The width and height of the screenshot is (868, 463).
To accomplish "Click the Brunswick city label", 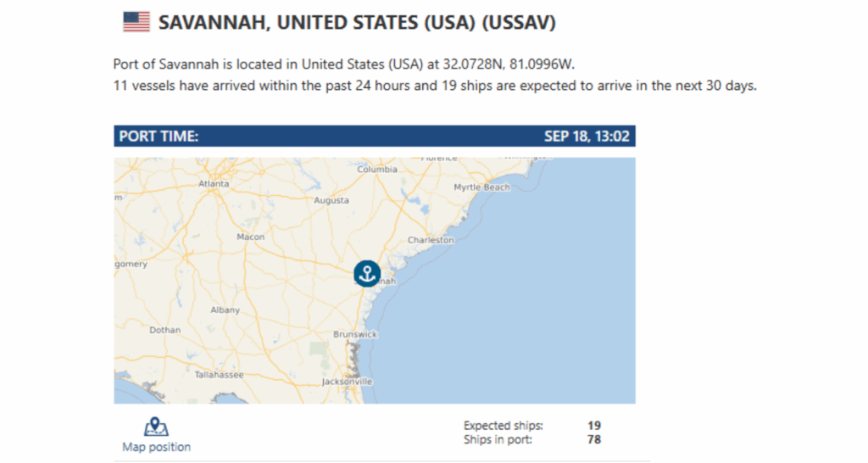I will pyautogui.click(x=355, y=334).
